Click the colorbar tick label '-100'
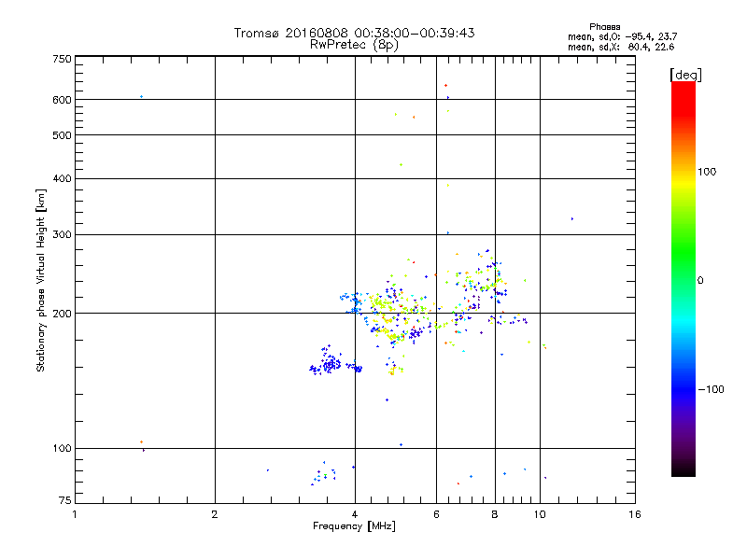 click(711, 389)
